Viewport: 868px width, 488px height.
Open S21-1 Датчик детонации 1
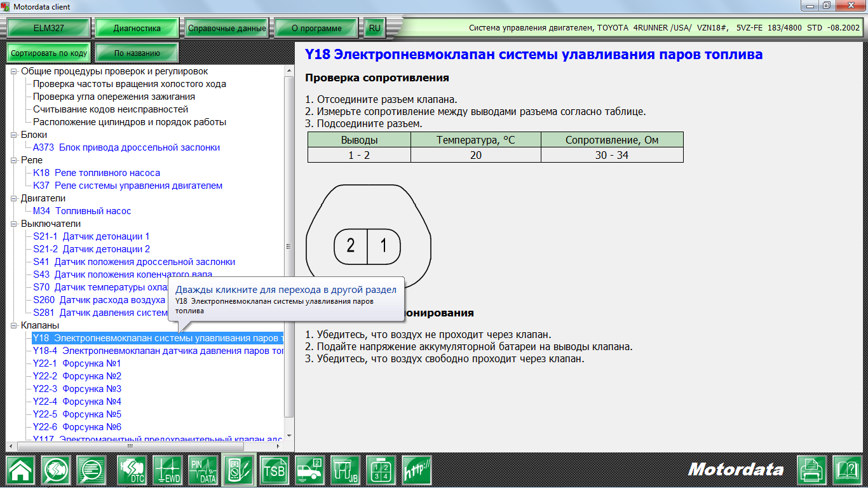(x=92, y=236)
